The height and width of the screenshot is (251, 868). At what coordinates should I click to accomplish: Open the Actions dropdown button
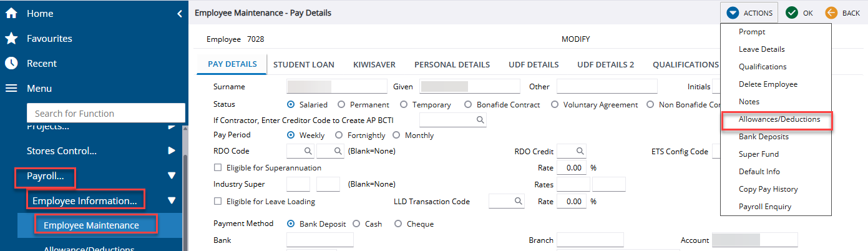point(749,12)
